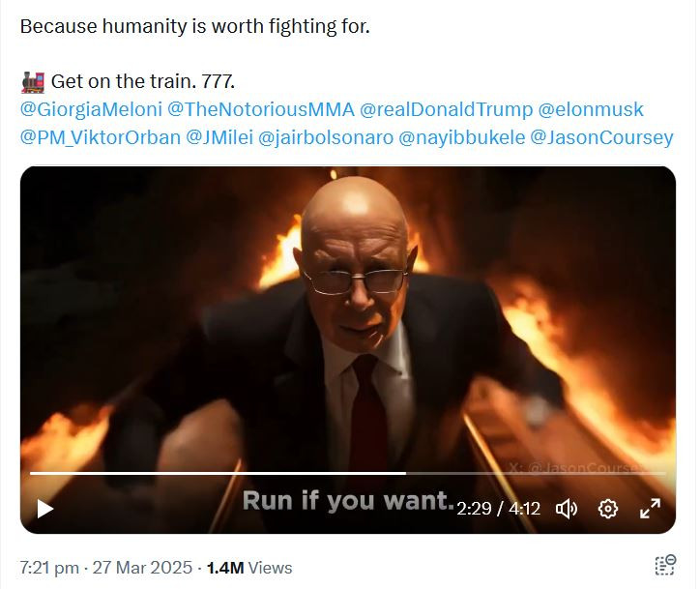Play the video
The width and height of the screenshot is (700, 589).
45,509
